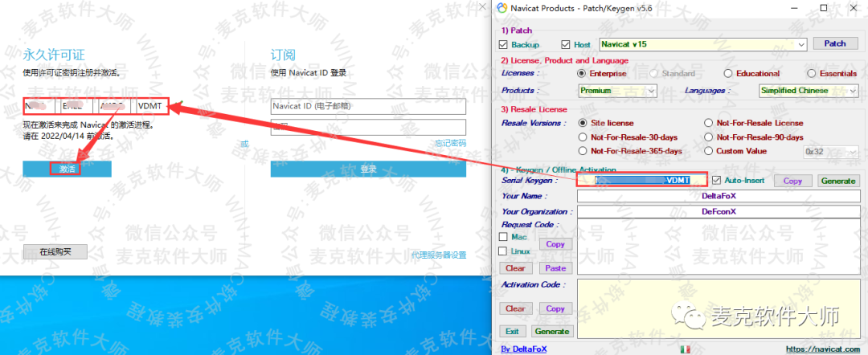Toggle the Backup checkbox
Screen dimensions: 868x355
point(503,44)
